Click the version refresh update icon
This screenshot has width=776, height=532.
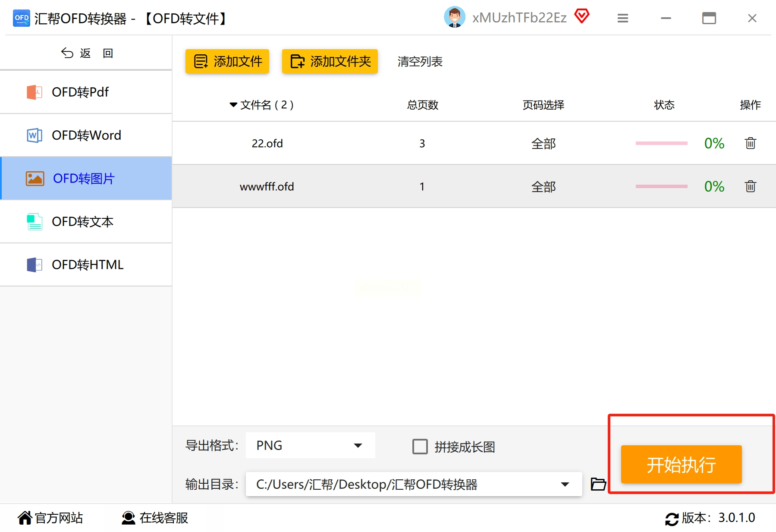(672, 519)
